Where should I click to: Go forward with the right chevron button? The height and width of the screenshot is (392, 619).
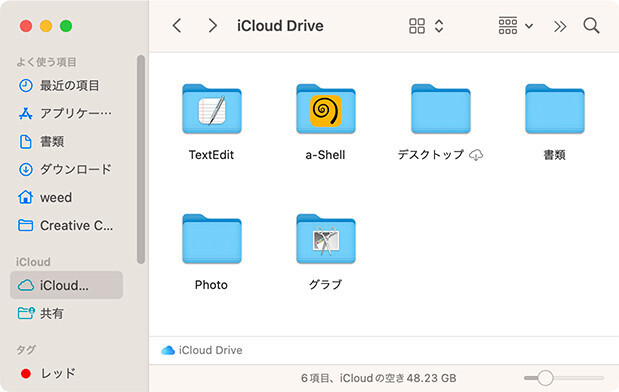pos(212,26)
